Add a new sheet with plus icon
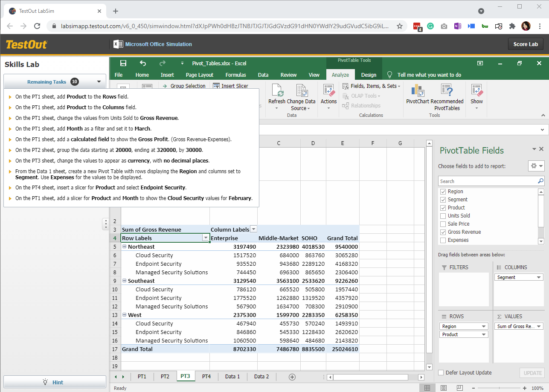 pos(292,377)
